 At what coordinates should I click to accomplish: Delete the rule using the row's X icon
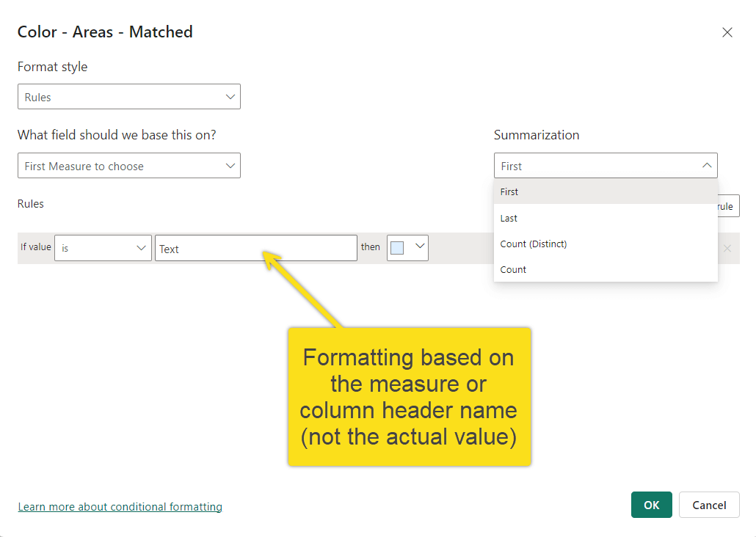click(x=727, y=249)
